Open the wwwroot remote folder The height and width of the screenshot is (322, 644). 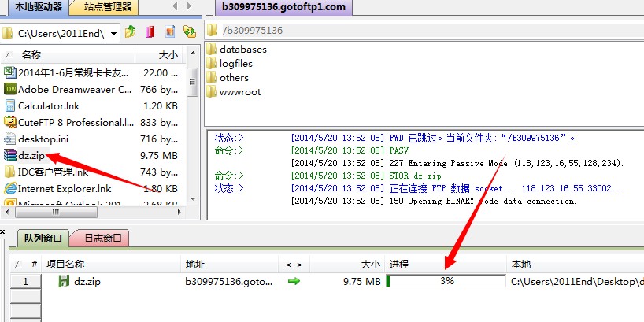click(x=239, y=91)
